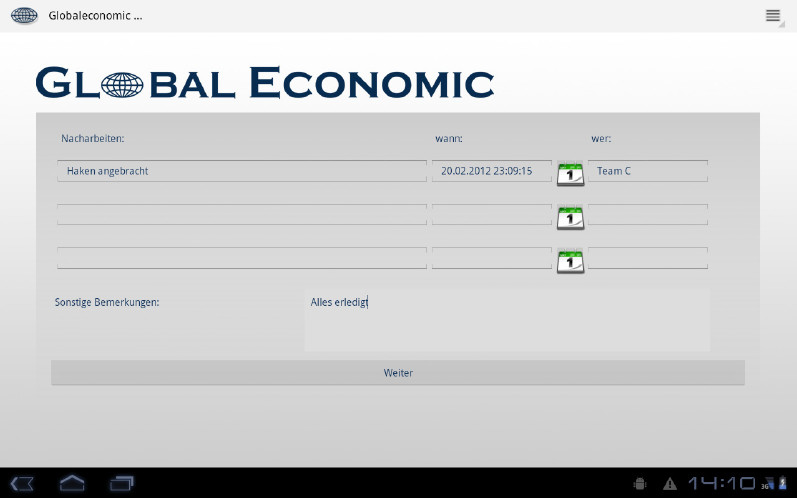Screen dimensions: 797x499
Task: Click the 'wann:' column label
Action: coord(449,138)
